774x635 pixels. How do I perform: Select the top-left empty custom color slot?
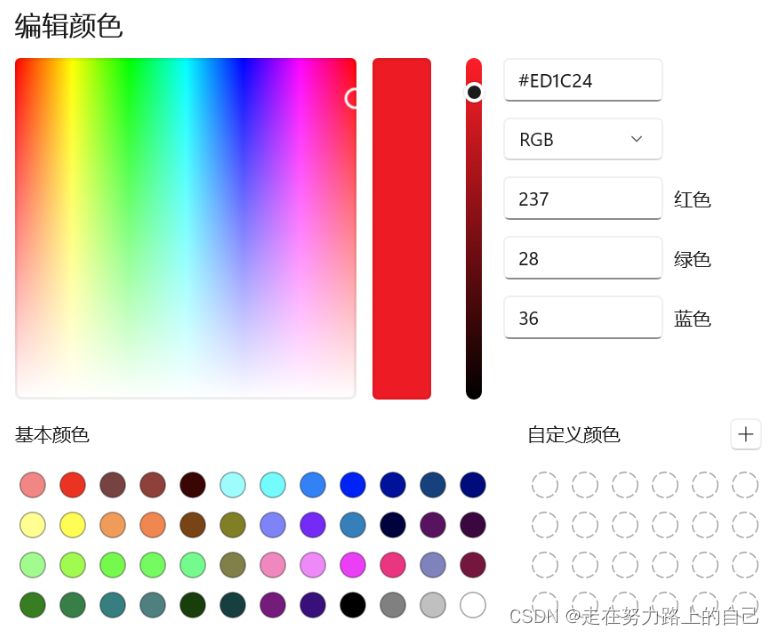545,484
